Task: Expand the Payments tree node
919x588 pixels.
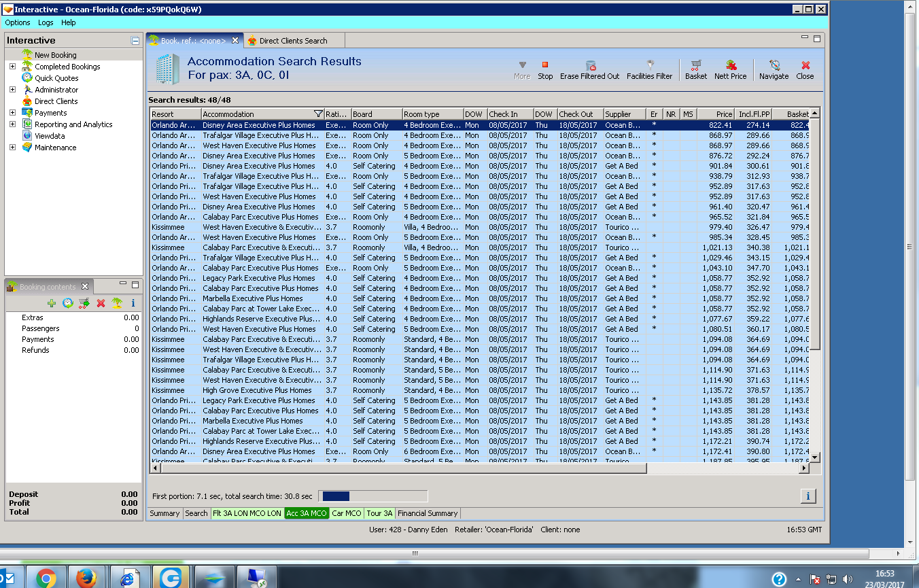Action: point(12,113)
